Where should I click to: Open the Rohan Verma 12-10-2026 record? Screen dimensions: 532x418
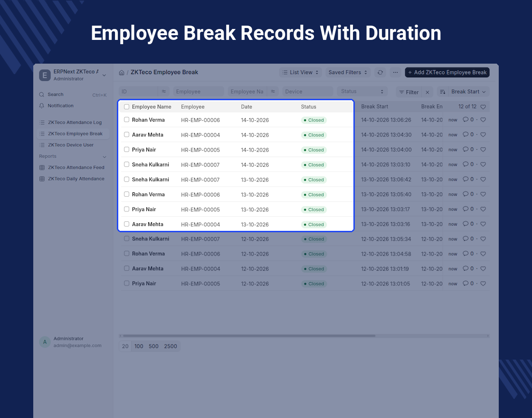148,254
